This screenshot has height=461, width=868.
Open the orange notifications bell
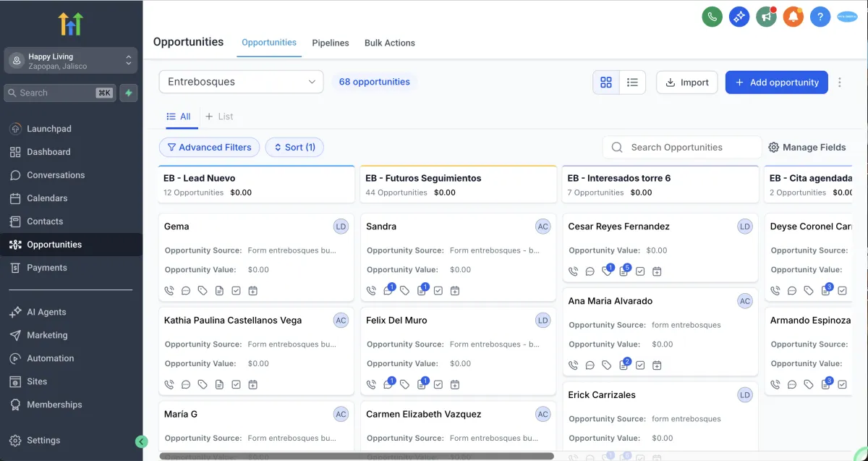tap(793, 17)
